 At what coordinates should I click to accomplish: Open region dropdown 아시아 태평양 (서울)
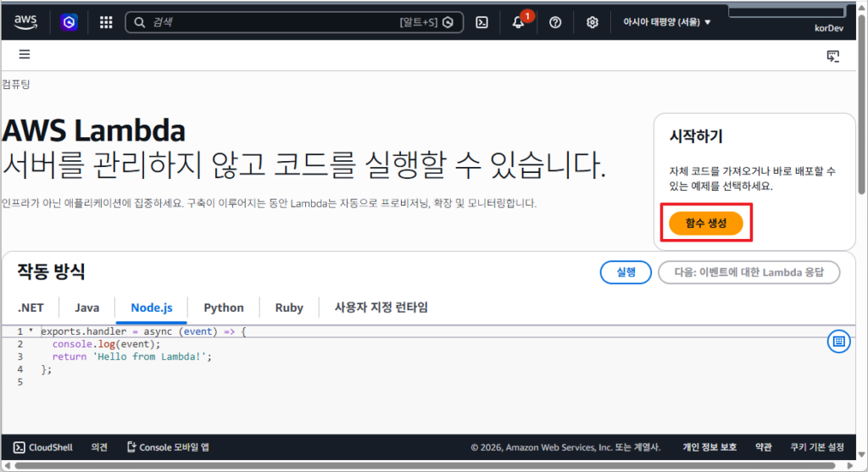click(x=666, y=22)
